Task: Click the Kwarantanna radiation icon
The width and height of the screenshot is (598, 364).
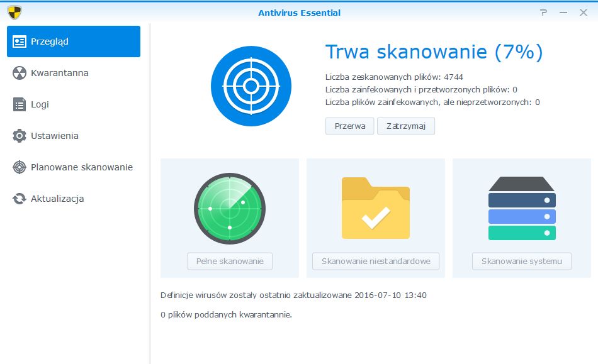Action: [x=20, y=73]
